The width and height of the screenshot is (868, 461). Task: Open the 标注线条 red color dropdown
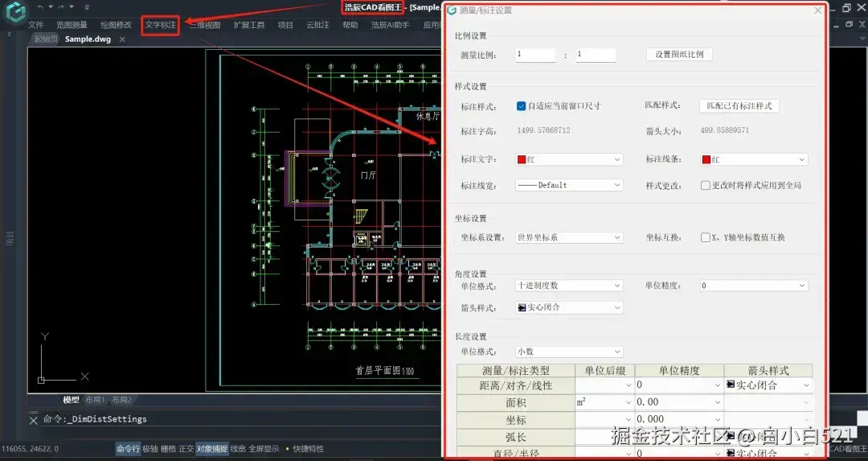click(x=754, y=159)
